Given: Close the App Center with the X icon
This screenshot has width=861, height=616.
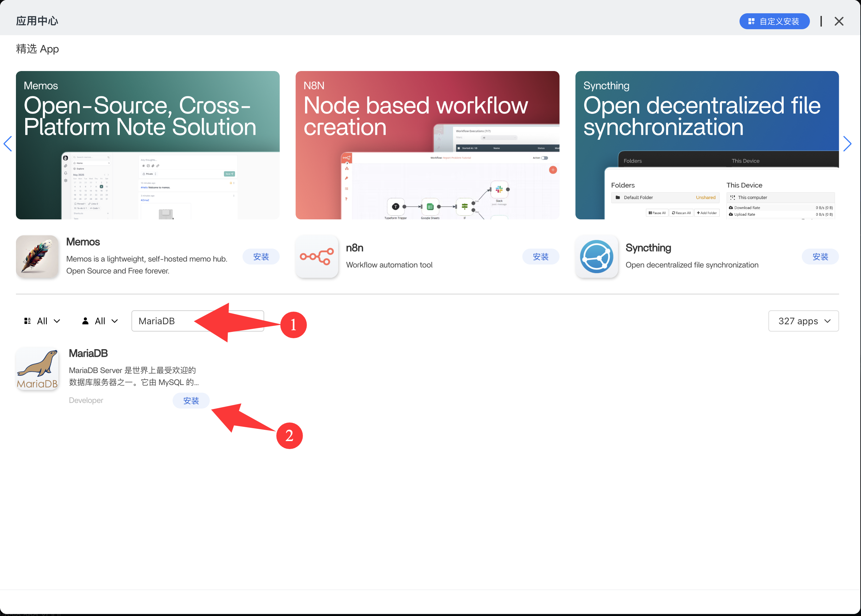Looking at the screenshot, I should [839, 21].
